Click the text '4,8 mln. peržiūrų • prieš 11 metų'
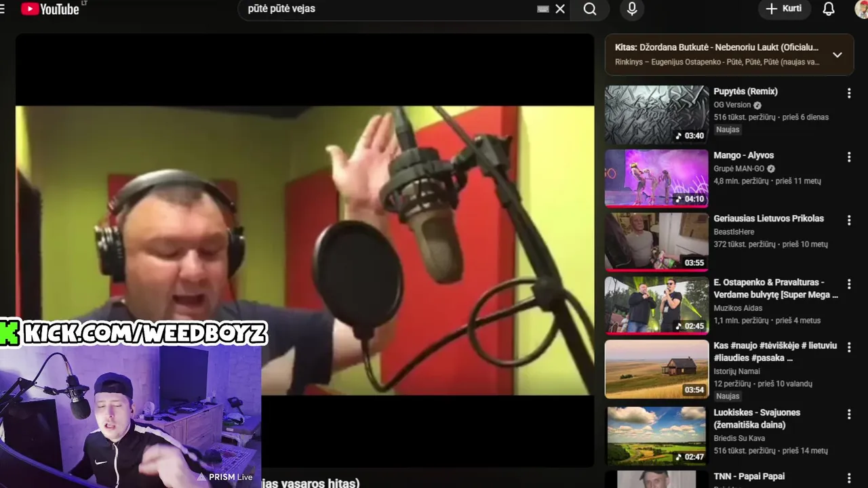This screenshot has width=868, height=488. pyautogui.click(x=767, y=181)
